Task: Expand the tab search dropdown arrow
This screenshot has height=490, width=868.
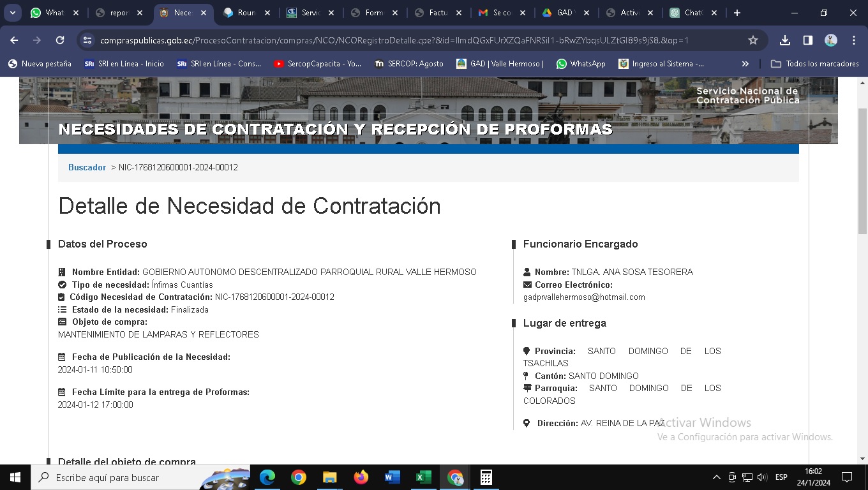Action: click(x=13, y=13)
